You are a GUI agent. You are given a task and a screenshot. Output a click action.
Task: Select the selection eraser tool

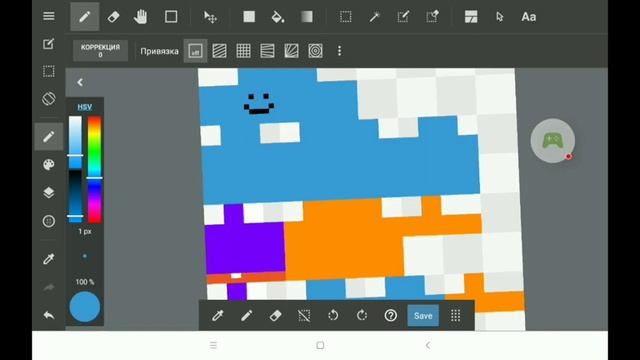tap(432, 17)
